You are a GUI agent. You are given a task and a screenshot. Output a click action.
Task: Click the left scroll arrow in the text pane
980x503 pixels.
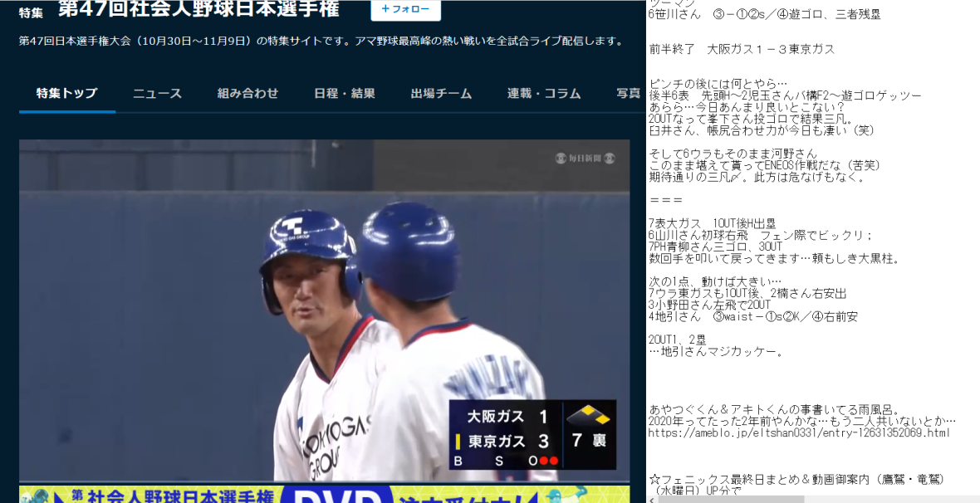[653, 500]
